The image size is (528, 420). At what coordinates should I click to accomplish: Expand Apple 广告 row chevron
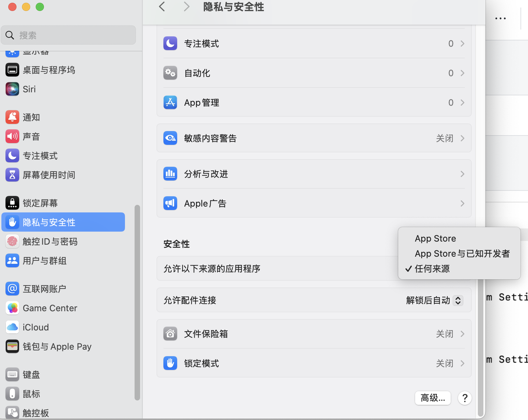pyautogui.click(x=462, y=203)
